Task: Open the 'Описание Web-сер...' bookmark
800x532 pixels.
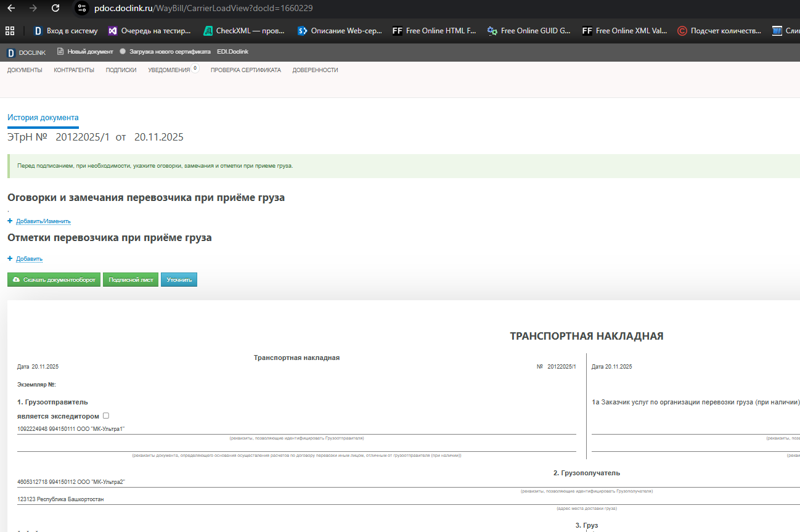Action: coord(340,30)
